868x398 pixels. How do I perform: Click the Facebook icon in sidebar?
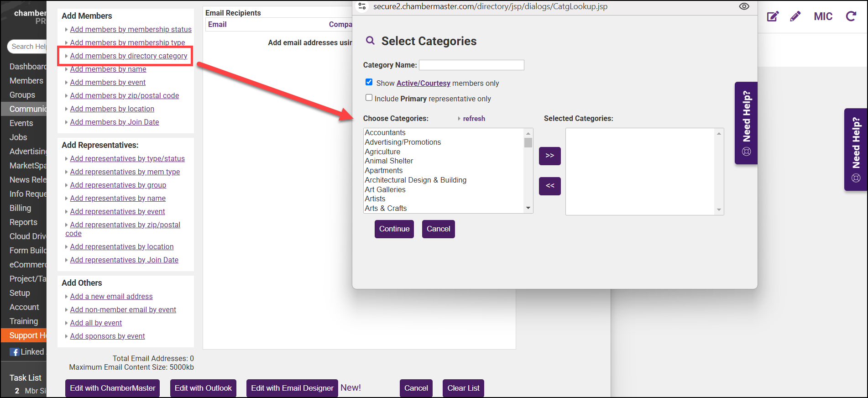(x=15, y=352)
